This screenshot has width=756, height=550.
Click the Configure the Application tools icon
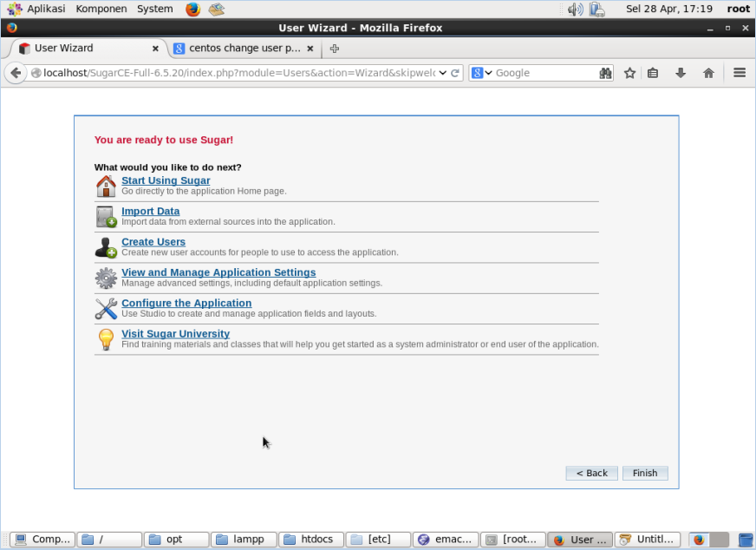[106, 309]
